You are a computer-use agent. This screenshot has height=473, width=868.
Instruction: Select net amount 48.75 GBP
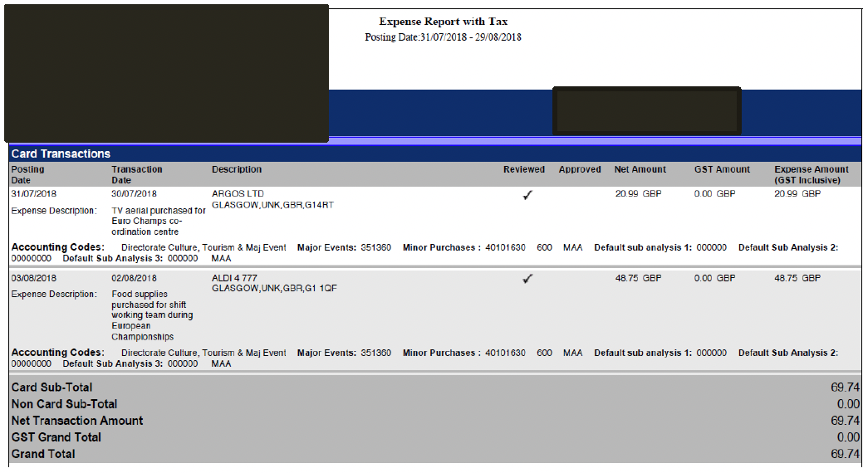pyautogui.click(x=638, y=278)
